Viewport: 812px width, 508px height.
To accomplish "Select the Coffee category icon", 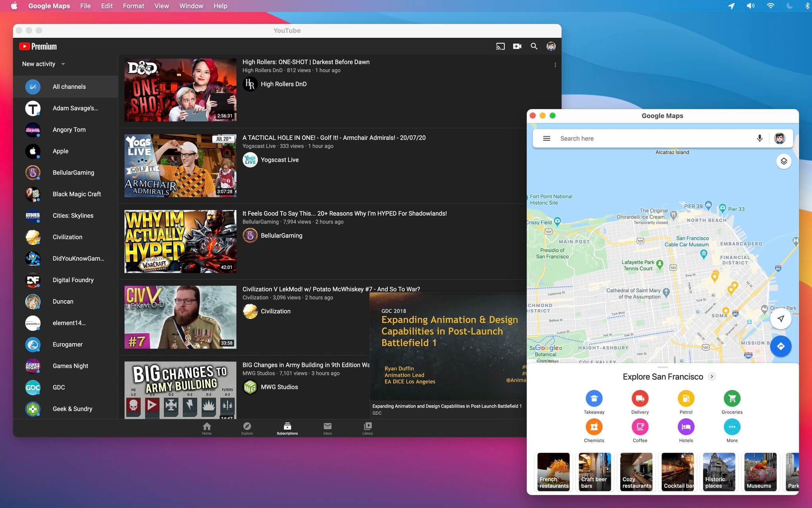I will tap(640, 427).
